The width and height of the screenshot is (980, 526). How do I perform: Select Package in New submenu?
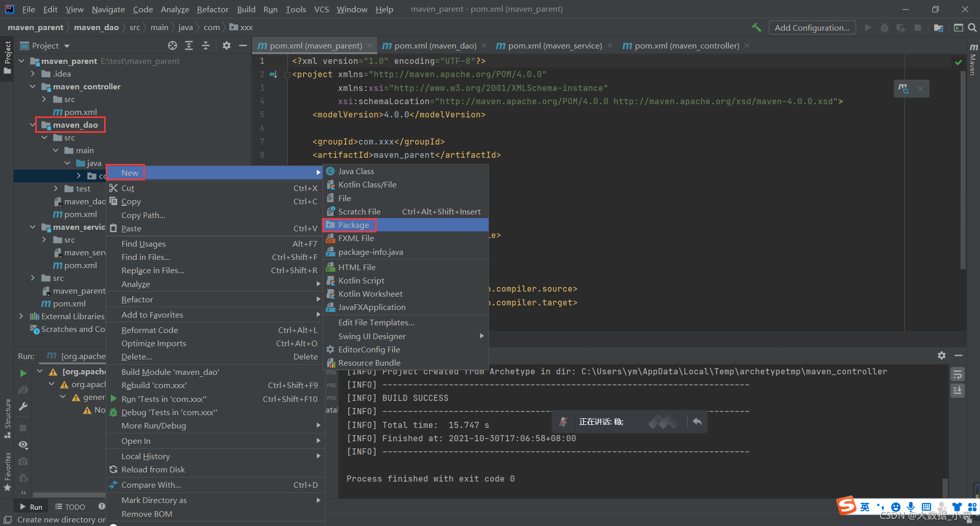click(406, 225)
